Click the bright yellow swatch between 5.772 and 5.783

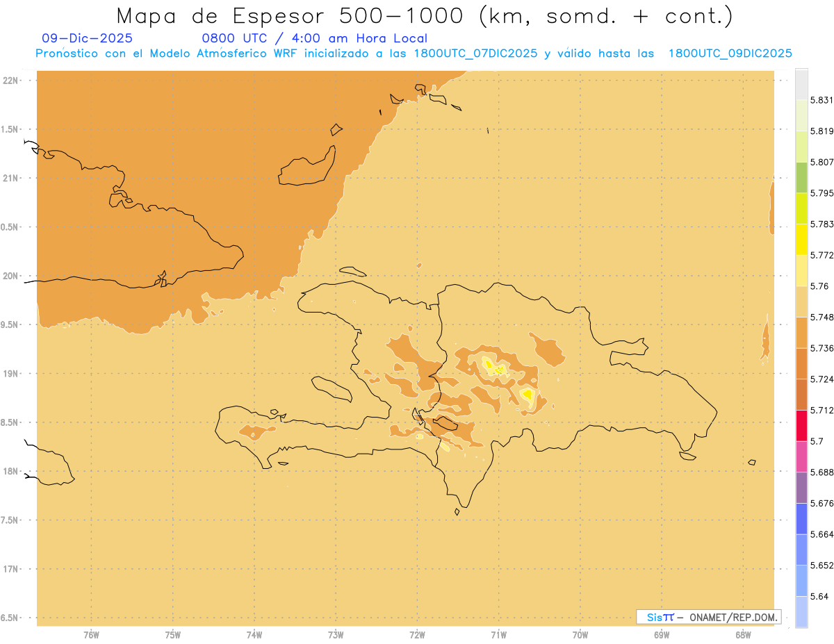tap(801, 240)
